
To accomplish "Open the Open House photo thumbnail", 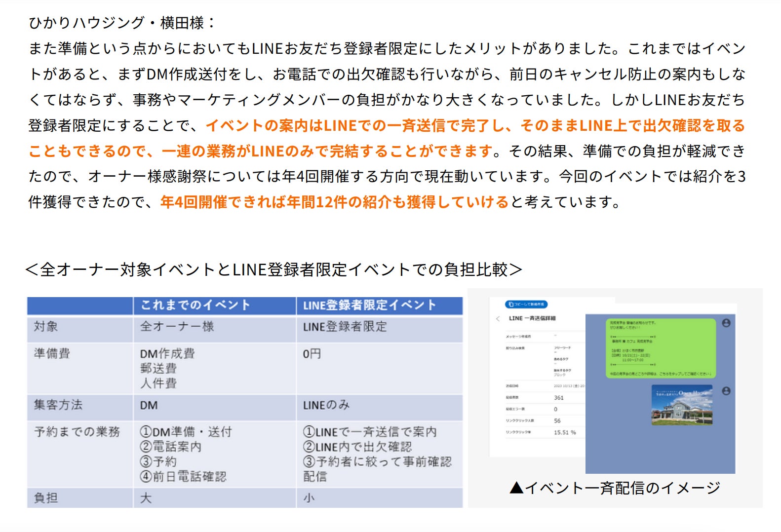I will (x=682, y=405).
